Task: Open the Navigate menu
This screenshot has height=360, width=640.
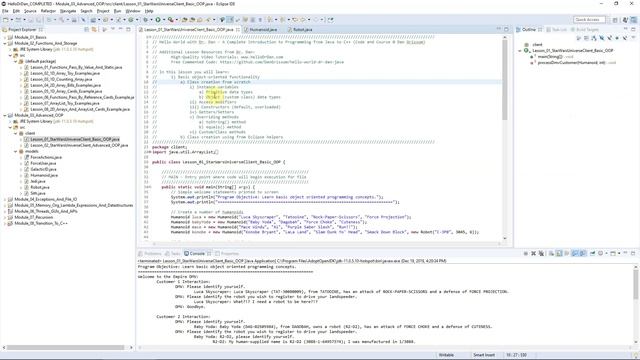Action: point(68,11)
